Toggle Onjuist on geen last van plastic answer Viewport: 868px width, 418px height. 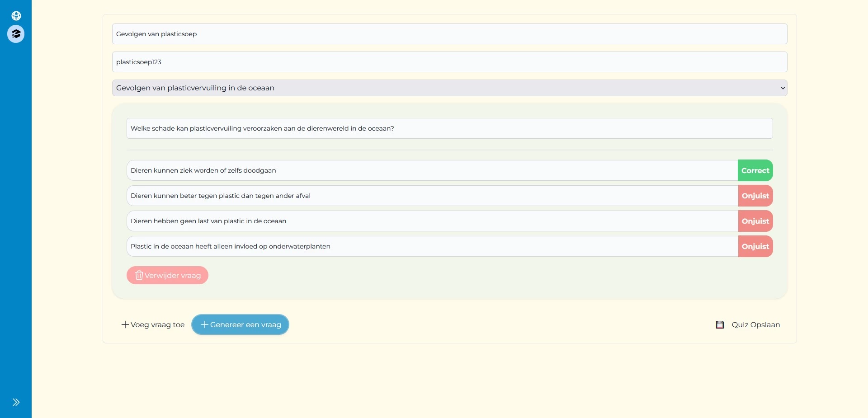coord(755,221)
